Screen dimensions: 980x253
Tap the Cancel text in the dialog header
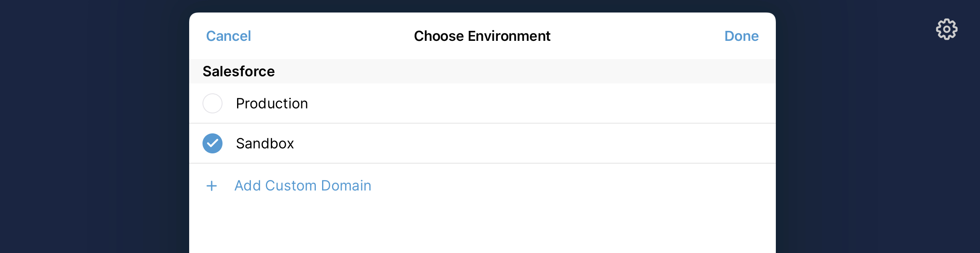click(228, 36)
